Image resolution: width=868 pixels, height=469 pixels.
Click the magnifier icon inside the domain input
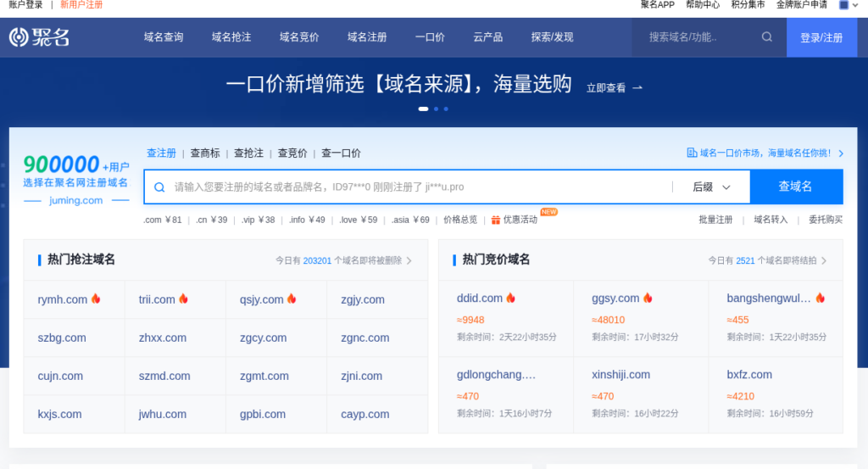pyautogui.click(x=159, y=187)
